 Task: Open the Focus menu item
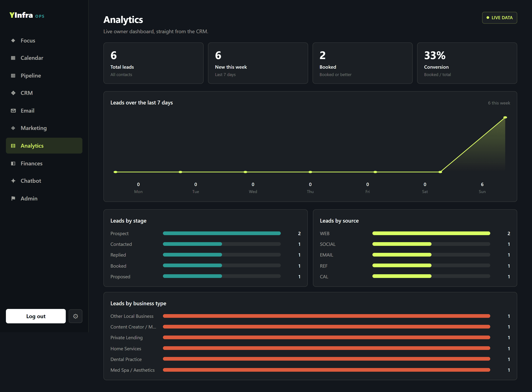[x=44, y=41]
